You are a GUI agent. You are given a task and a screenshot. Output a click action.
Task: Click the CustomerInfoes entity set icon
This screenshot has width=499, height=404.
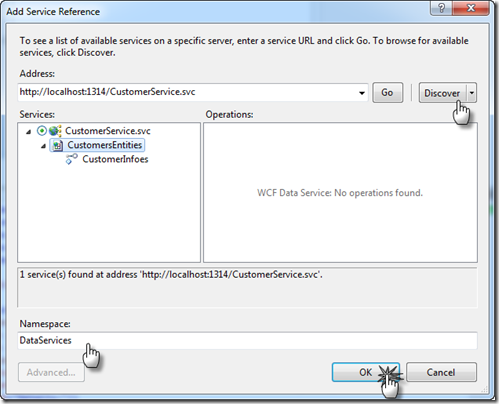[72, 159]
